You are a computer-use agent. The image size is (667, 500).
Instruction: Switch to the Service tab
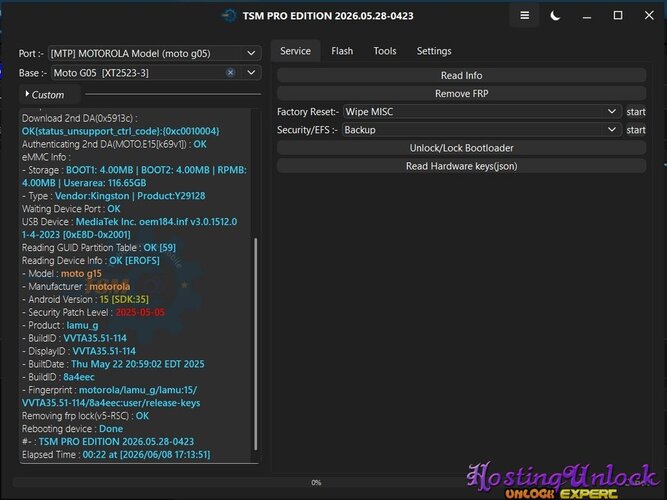295,51
